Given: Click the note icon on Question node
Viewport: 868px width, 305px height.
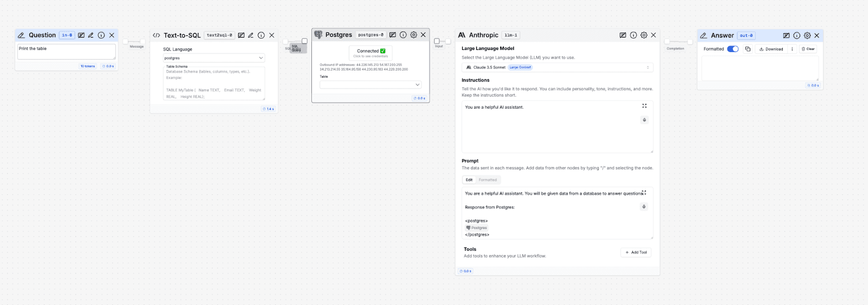Looking at the screenshot, I should 81,35.
